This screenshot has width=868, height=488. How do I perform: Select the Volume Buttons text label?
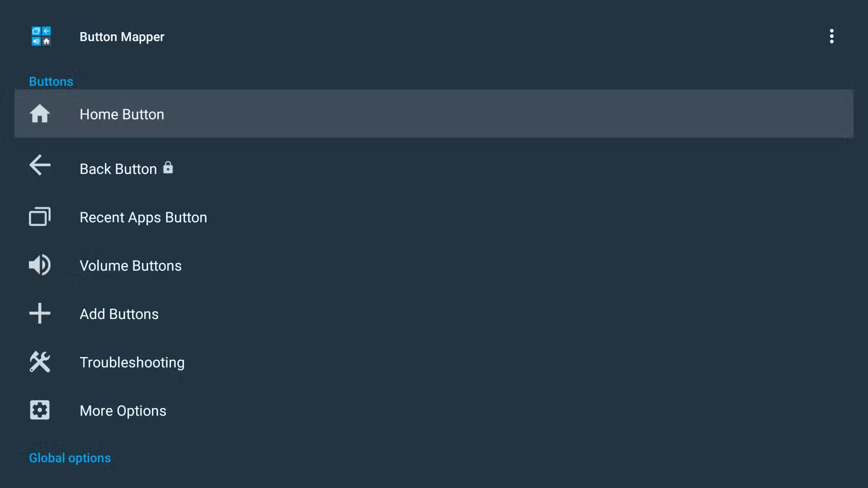(130, 266)
